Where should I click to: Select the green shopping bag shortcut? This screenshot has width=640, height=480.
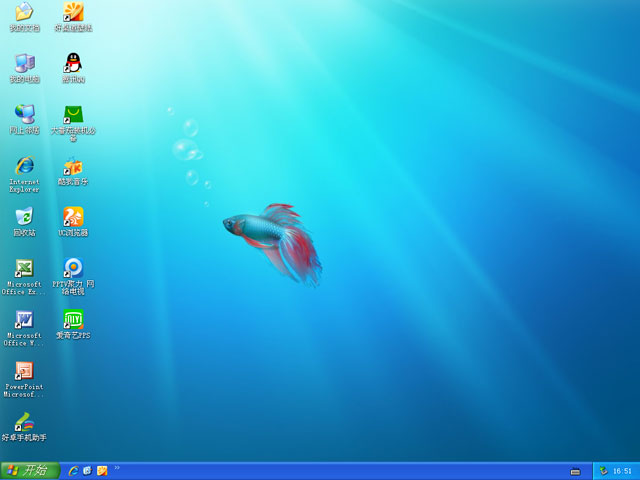(73, 114)
